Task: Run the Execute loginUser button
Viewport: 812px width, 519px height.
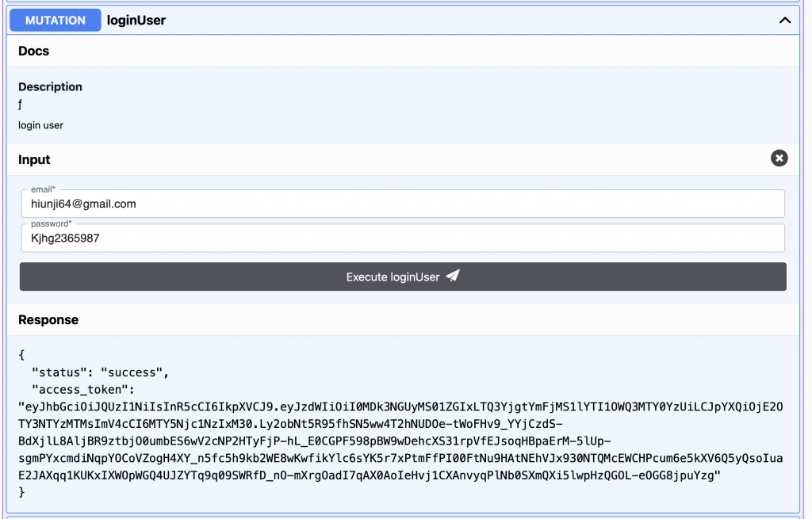Action: coord(403,277)
